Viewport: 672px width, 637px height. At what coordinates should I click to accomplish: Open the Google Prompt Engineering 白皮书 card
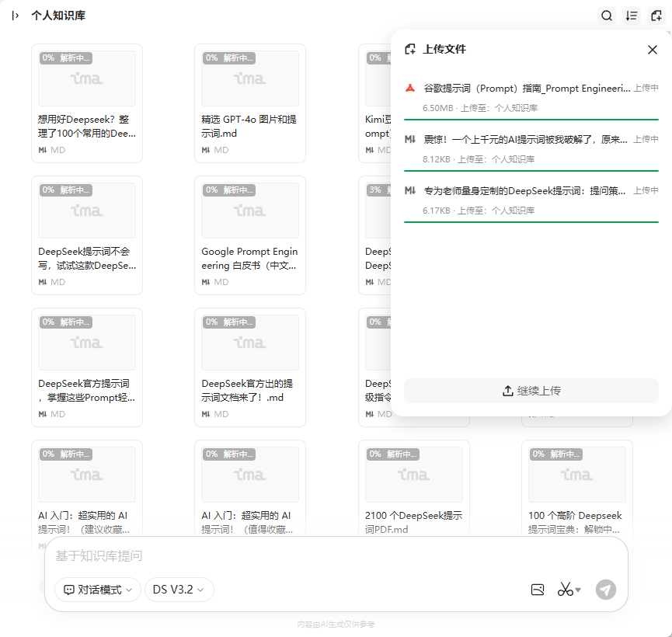pyautogui.click(x=249, y=235)
